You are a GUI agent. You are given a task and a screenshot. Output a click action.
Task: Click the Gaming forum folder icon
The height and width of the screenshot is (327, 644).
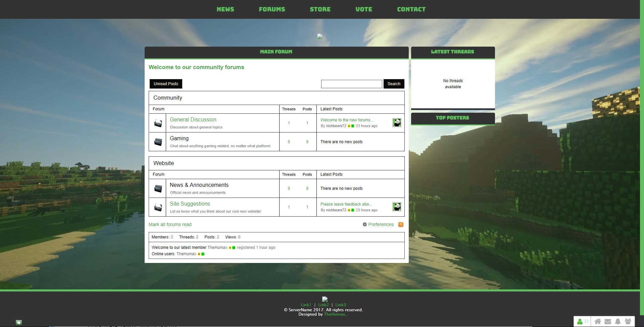tap(158, 142)
